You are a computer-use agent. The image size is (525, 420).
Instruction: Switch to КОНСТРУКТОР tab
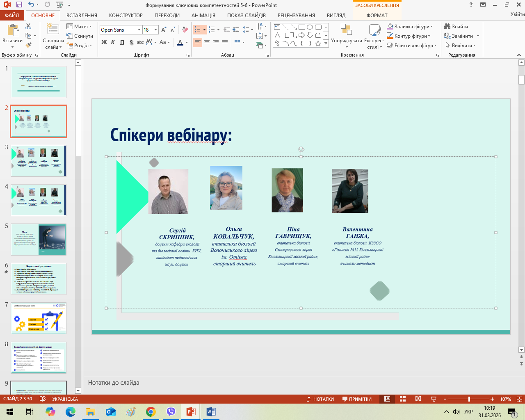[126, 15]
